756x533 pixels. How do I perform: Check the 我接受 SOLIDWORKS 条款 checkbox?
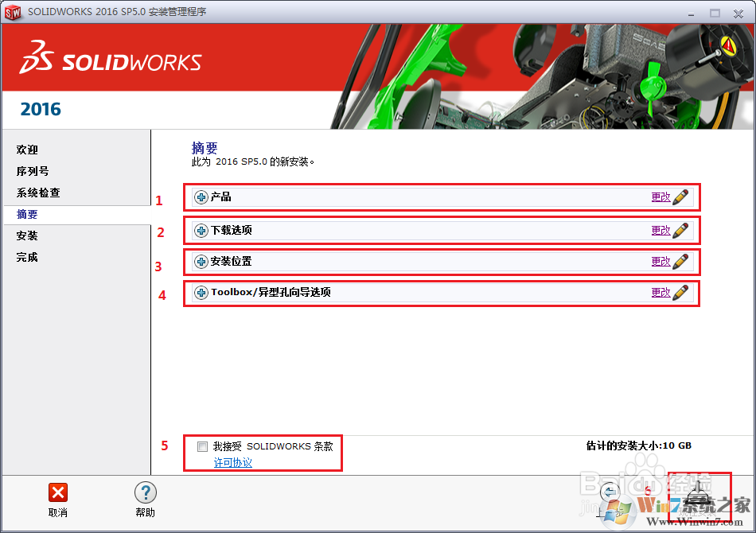coord(202,446)
